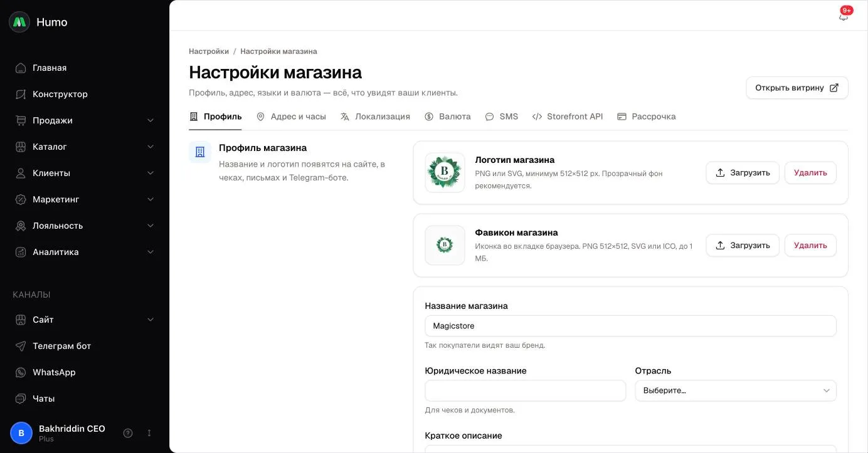Open WhatsApp channel

tap(85, 372)
